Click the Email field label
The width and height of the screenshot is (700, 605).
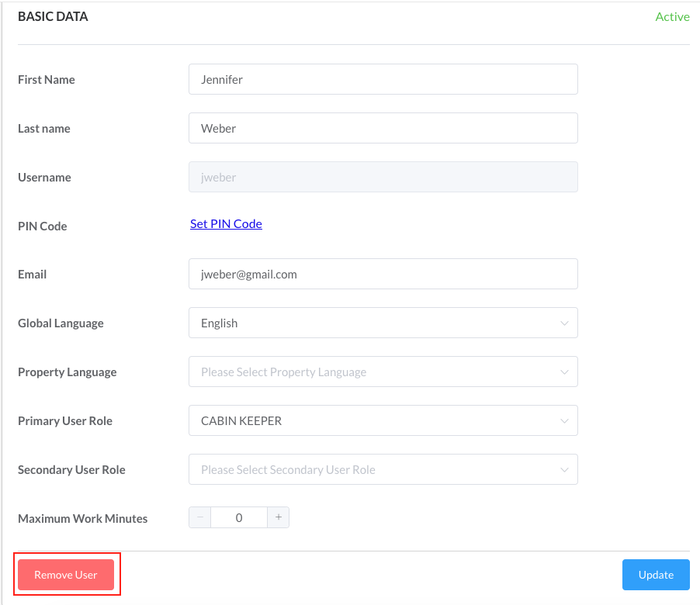tap(33, 275)
